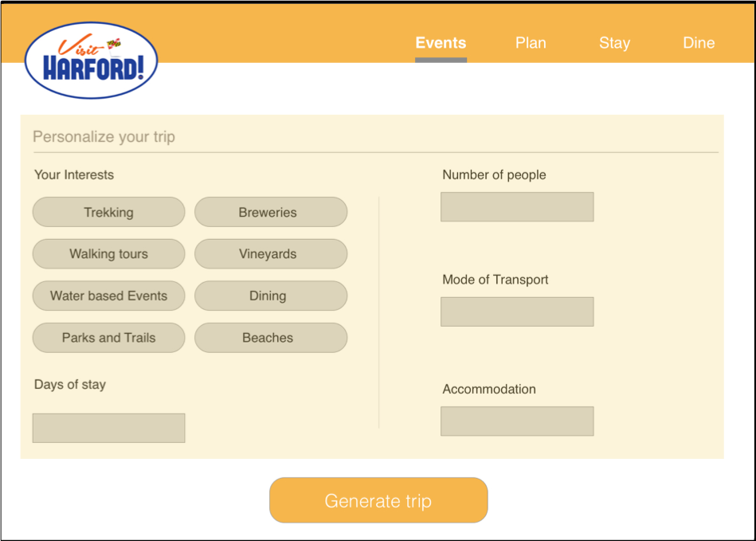Click the Generate trip button
Viewport: 756px width, 541px height.
point(378,500)
